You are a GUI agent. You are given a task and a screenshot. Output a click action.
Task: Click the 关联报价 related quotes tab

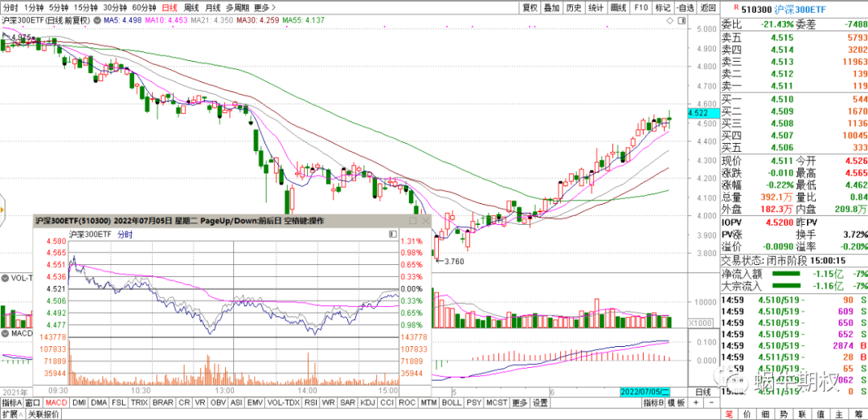(44, 414)
